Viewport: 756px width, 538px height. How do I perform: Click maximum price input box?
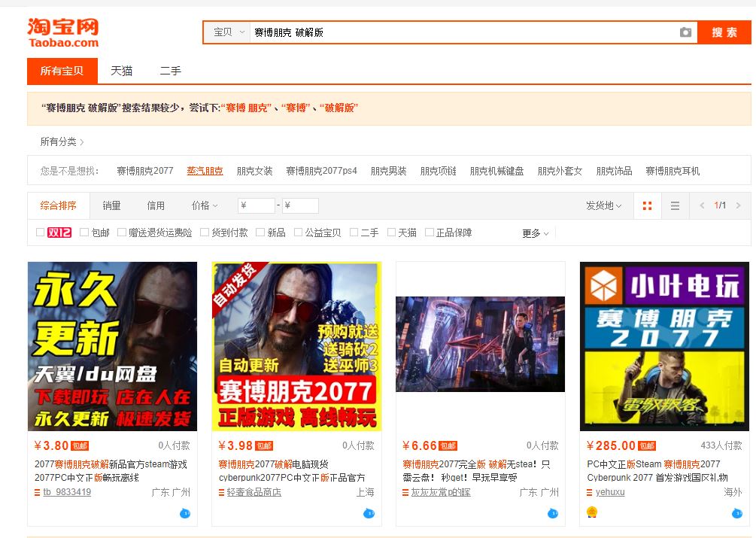click(x=300, y=206)
